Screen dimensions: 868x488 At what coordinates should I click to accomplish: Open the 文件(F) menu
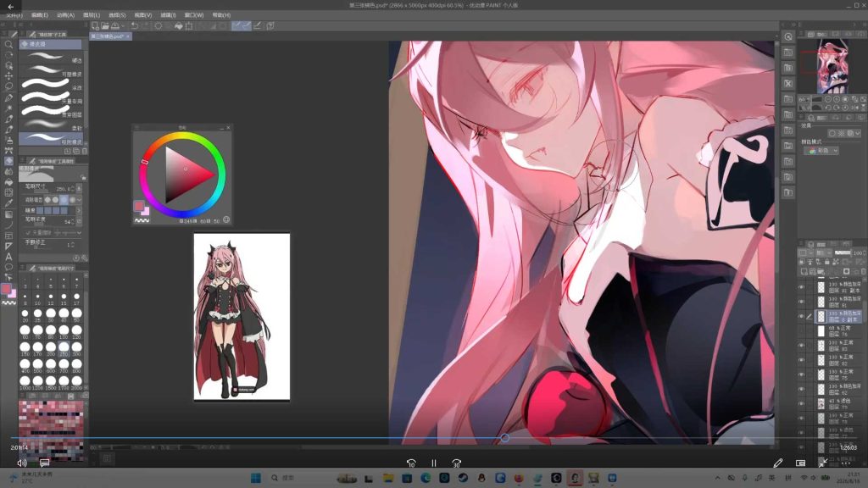[14, 15]
